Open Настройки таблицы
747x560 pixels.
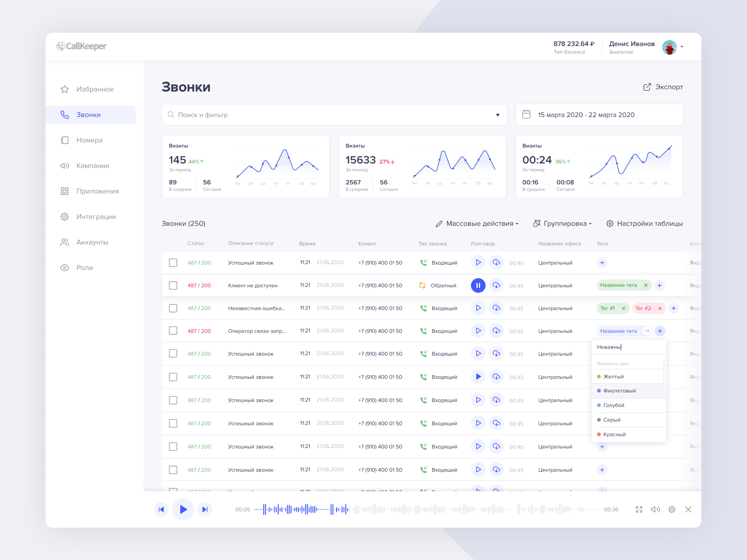[649, 224]
